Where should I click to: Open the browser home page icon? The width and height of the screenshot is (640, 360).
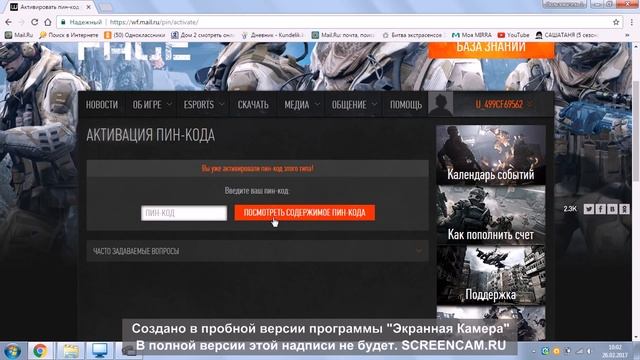pos(48,22)
